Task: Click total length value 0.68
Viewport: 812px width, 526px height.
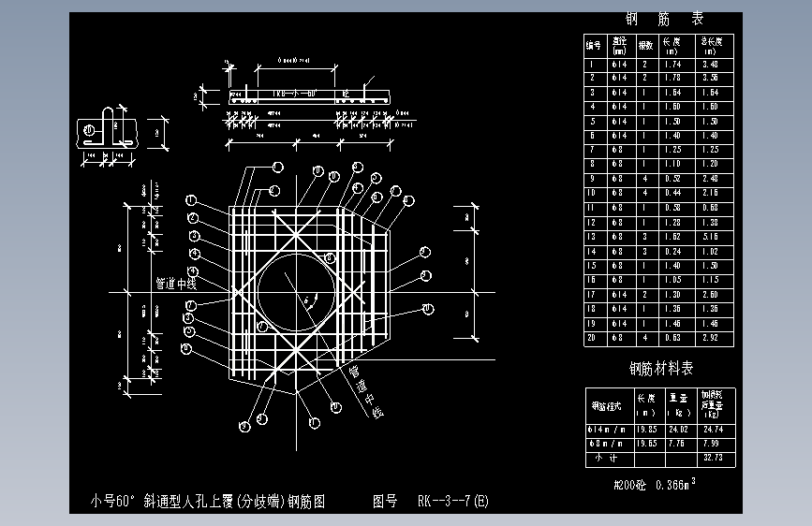Action: click(x=710, y=208)
